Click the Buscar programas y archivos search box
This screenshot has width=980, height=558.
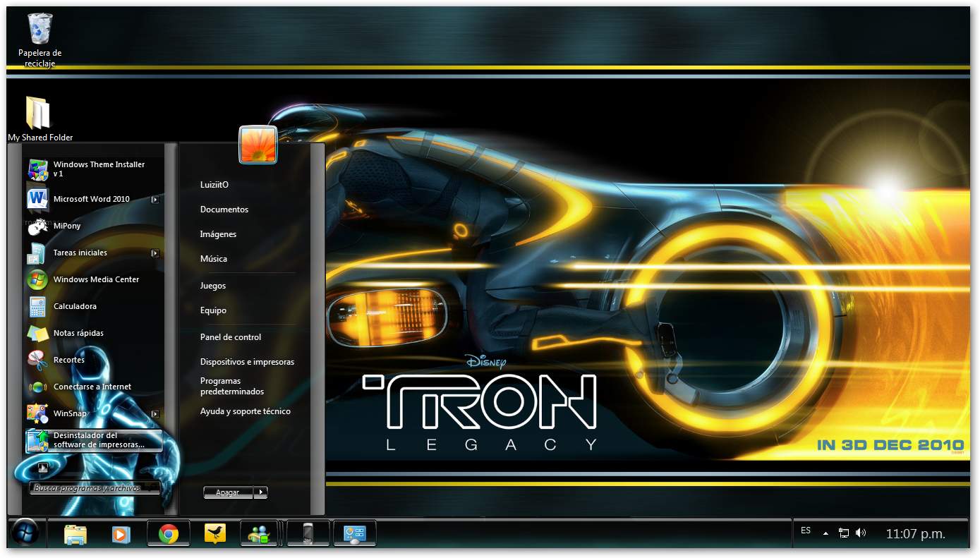click(95, 488)
